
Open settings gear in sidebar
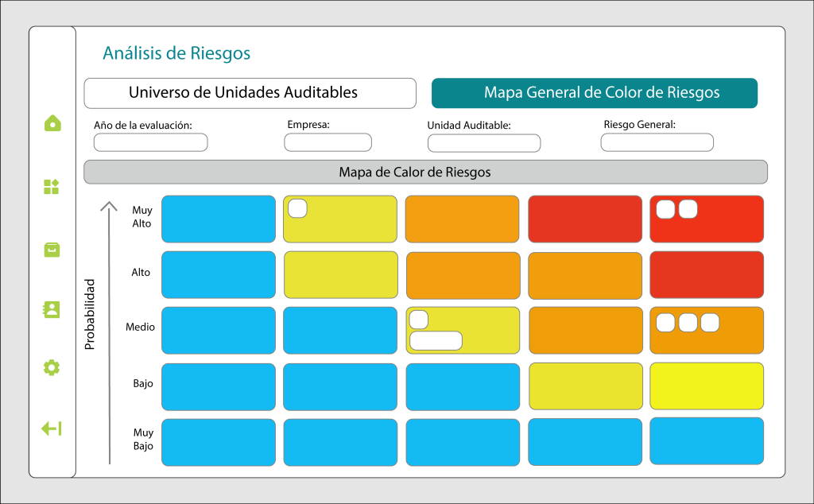tap(52, 367)
